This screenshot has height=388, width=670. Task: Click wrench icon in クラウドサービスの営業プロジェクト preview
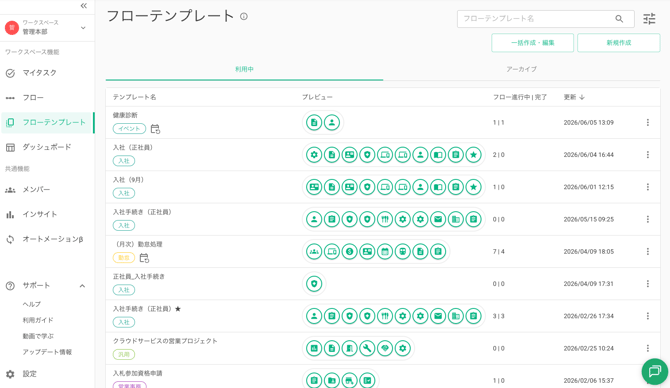(367, 348)
